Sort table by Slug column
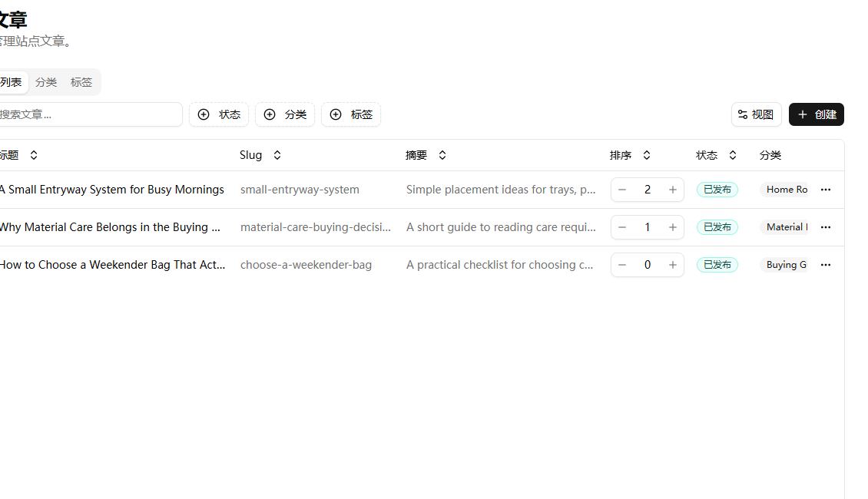868x499 pixels. tap(260, 155)
